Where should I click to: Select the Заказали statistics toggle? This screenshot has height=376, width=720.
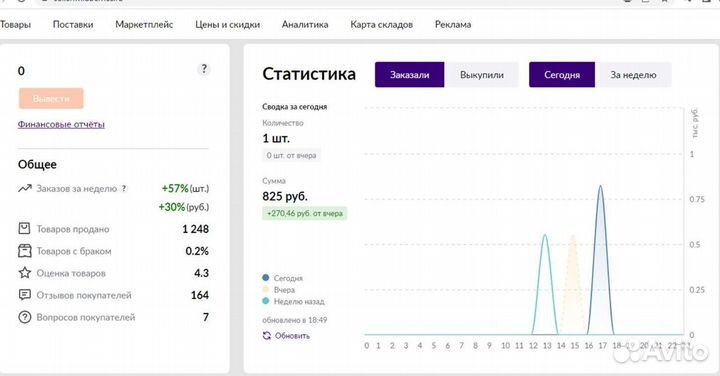[x=410, y=75]
